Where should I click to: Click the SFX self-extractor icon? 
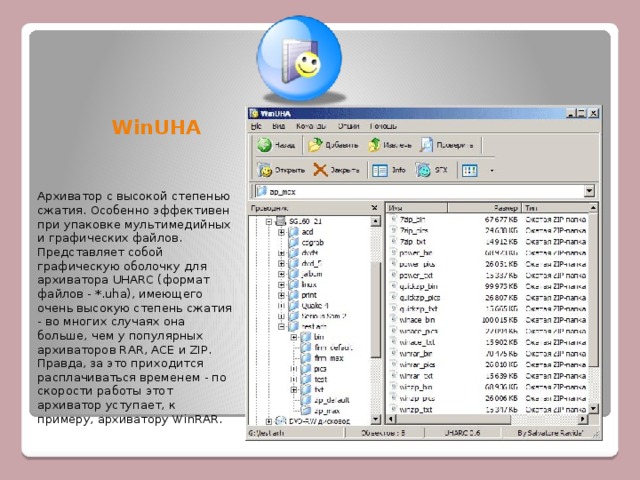pos(423,170)
